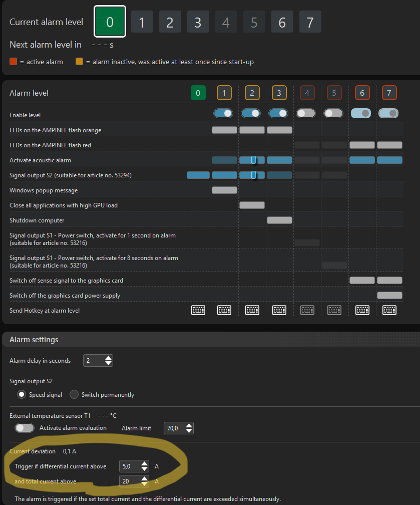Toggle Enable level switch for level 2
Screen dimensions: 420x505
[251, 113]
